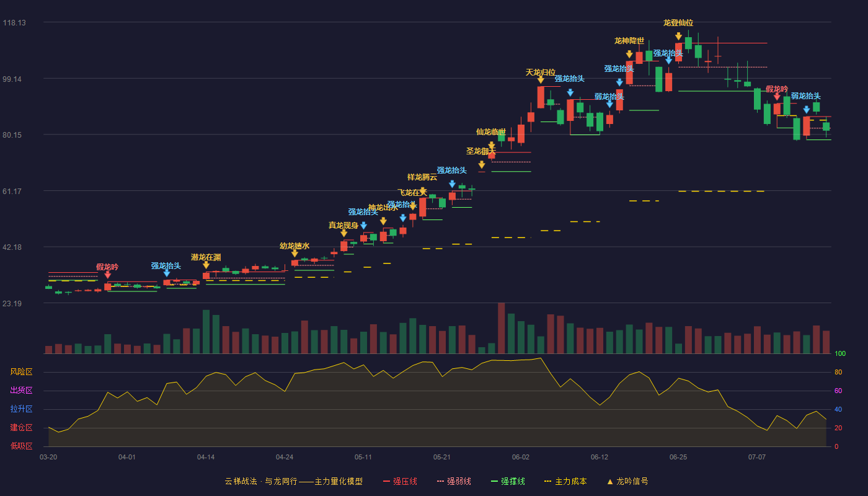
Task: Click the 天龙归位 signal arrow
Action: click(x=541, y=80)
